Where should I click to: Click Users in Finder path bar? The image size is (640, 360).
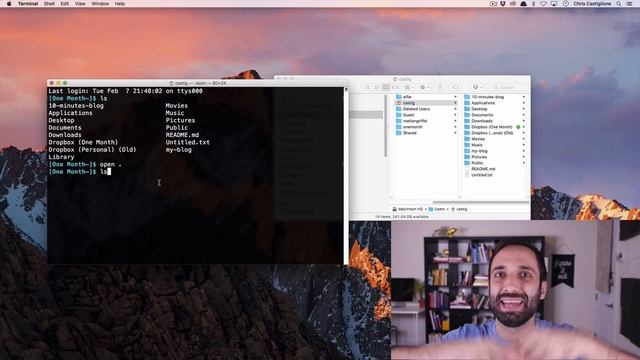[x=437, y=209]
